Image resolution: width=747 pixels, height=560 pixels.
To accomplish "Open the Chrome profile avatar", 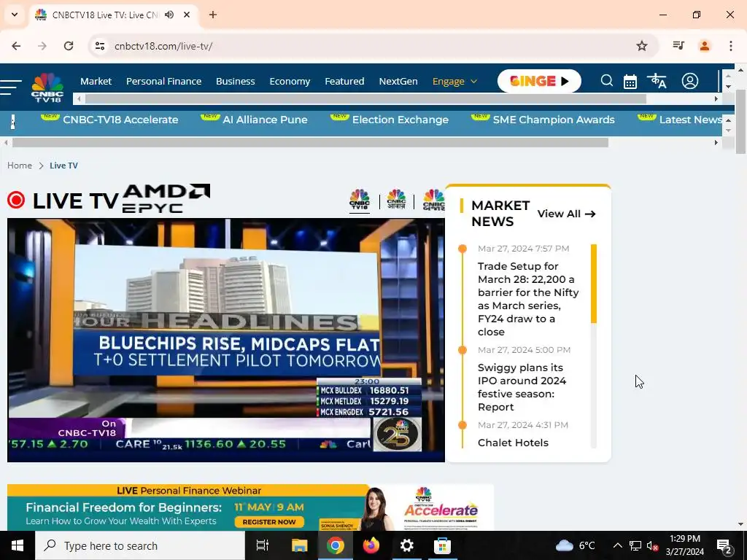I will (x=704, y=46).
